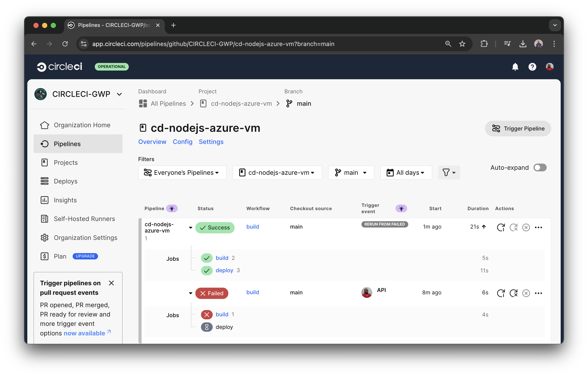Dismiss the pull request events promo
The height and width of the screenshot is (376, 588).
tap(112, 283)
